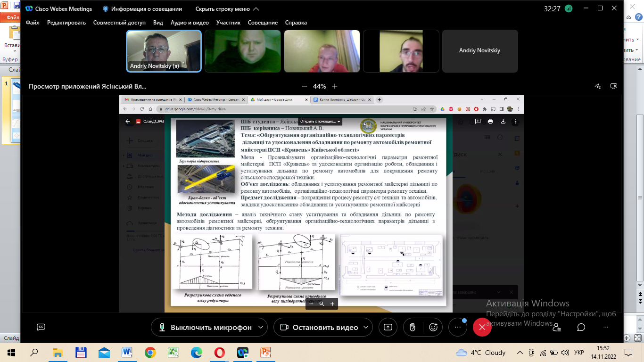Viewport: 644px width, 362px height.
Task: Click the Windows Start button
Action: [x=11, y=352]
